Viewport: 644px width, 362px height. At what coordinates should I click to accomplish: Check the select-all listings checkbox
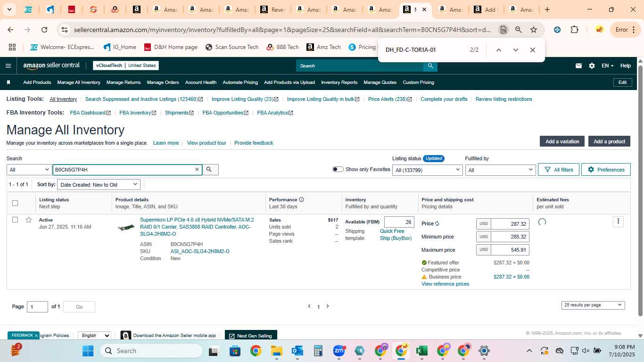[15, 203]
